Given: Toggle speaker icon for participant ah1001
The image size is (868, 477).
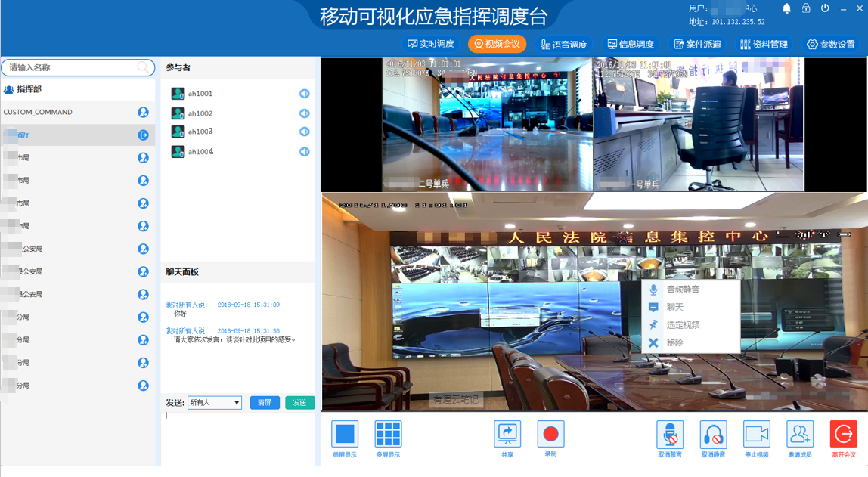Looking at the screenshot, I should point(304,94).
